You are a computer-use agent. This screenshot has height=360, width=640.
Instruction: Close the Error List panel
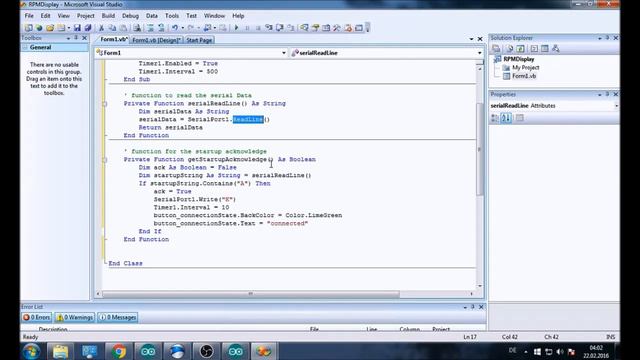click(x=481, y=307)
